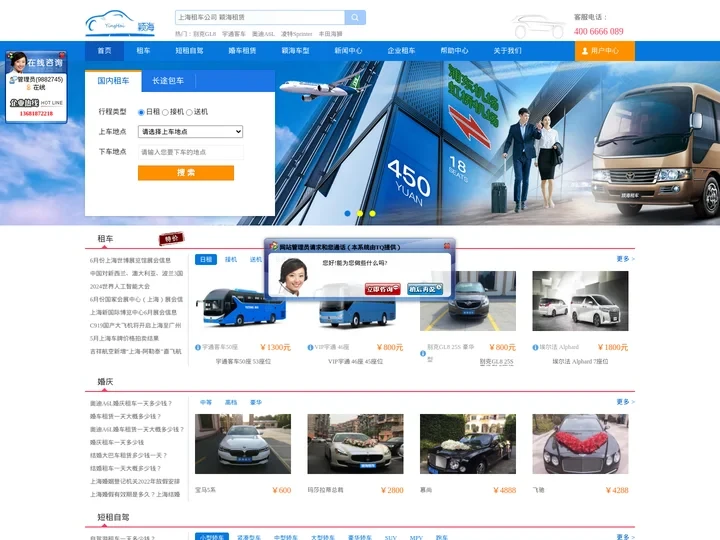Screen dimensions: 720x540
Task: Open news link 6月份上海世博展览馆展会信息
Action: 130,260
